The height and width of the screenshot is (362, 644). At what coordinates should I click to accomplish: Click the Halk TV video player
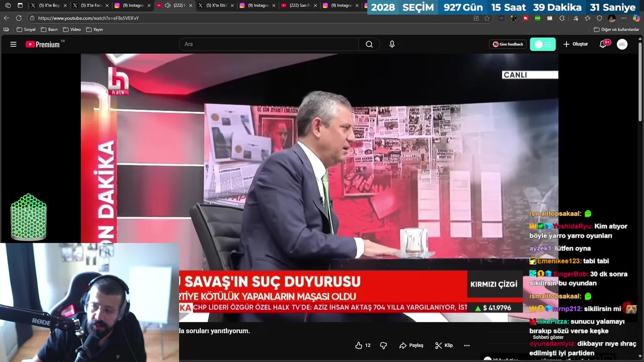[x=319, y=188]
